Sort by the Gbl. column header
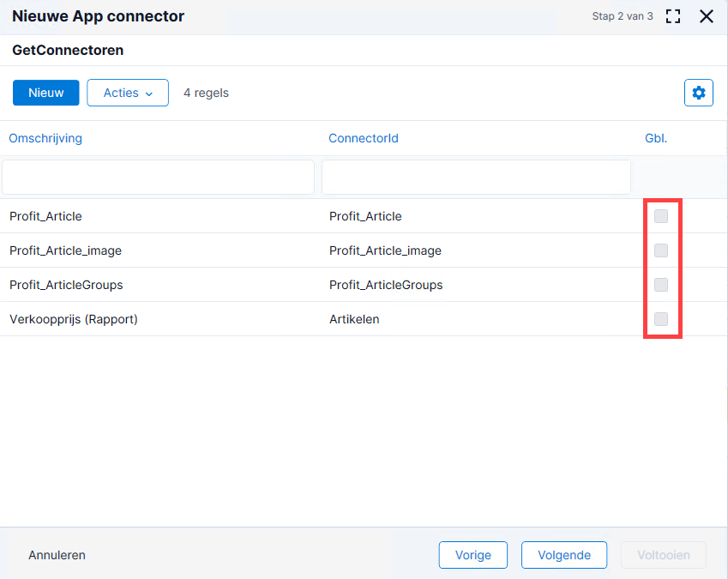Viewport: 728px width, 579px height. [x=656, y=138]
